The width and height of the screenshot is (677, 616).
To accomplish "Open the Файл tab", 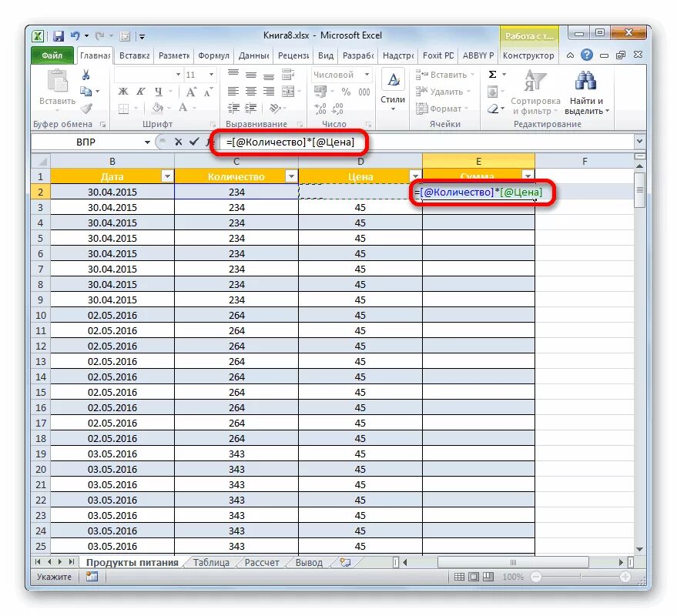I will click(52, 55).
